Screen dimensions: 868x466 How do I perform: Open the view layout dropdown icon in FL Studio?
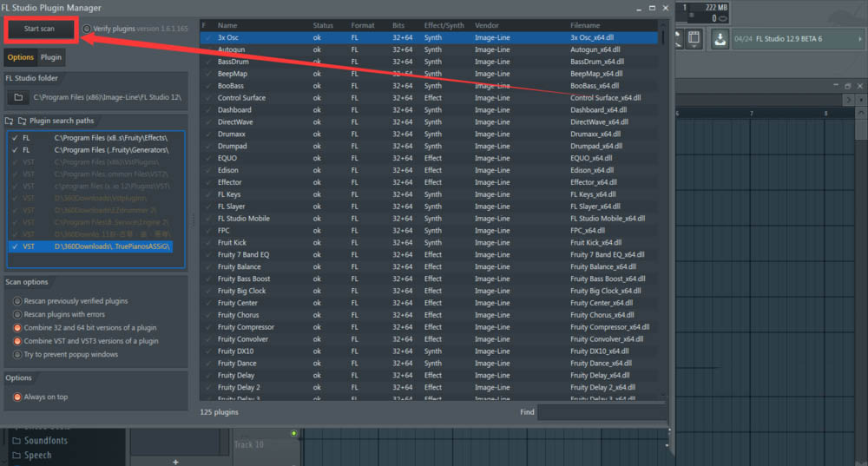point(694,39)
